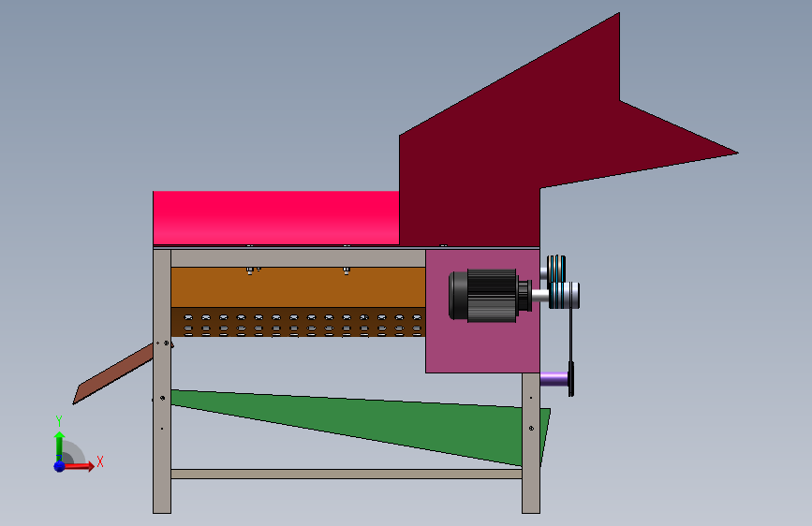This screenshot has width=812, height=526.
Task: Select the purple drive shaft
Action: [554, 379]
